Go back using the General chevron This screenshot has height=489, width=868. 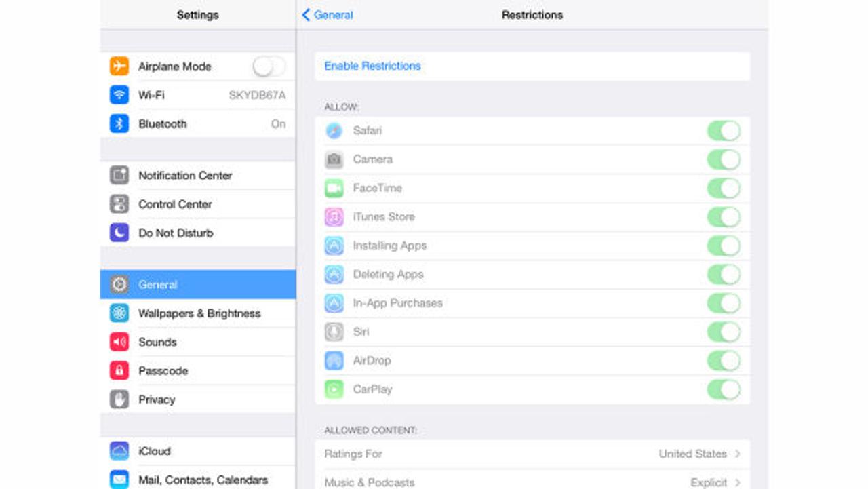click(x=306, y=14)
